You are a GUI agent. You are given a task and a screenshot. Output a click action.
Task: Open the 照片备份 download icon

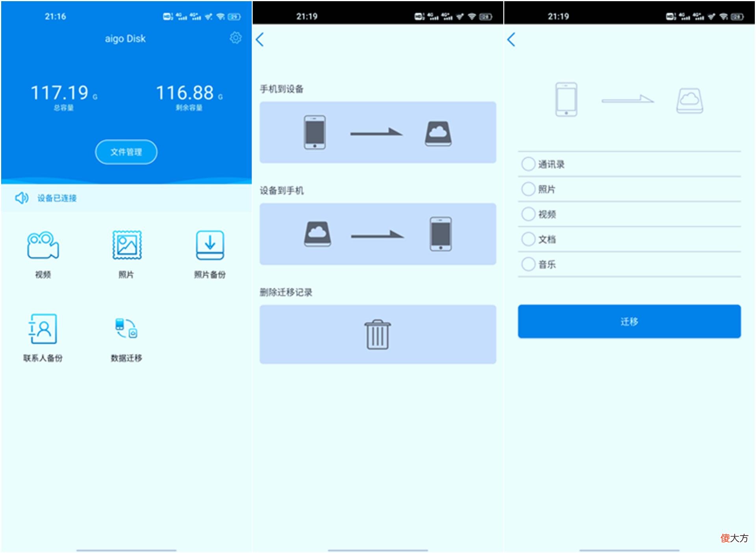(210, 245)
